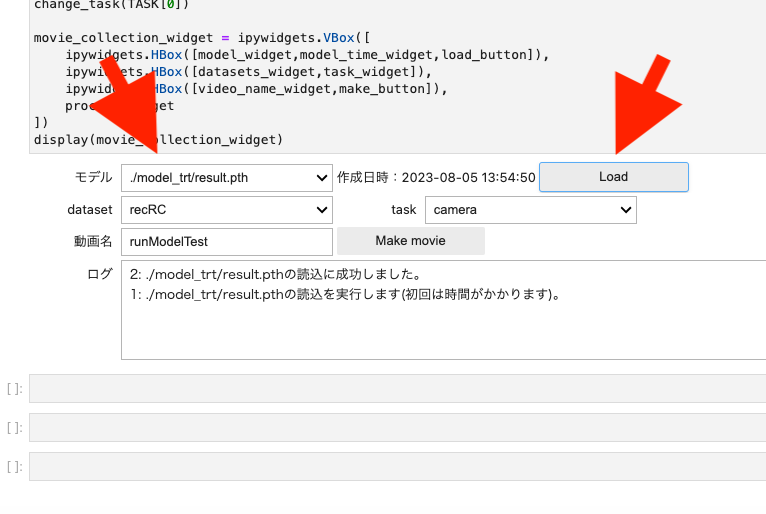Image resolution: width=766 pixels, height=514 pixels.
Task: Open the dataset dropdown showing recRC
Action: [227, 210]
